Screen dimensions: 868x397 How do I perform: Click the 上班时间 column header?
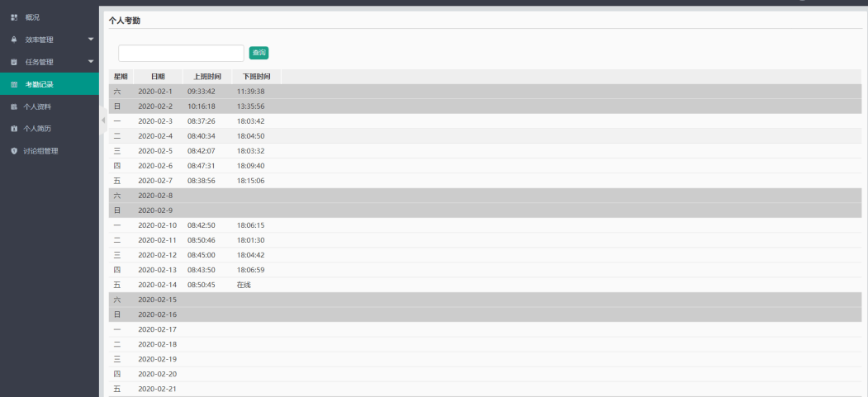[207, 77]
